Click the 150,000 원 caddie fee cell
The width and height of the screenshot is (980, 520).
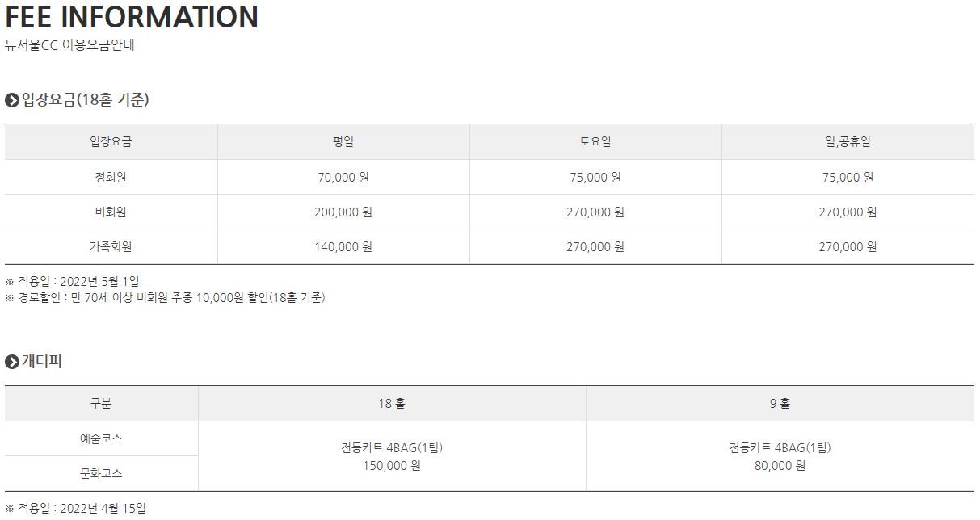point(392,466)
